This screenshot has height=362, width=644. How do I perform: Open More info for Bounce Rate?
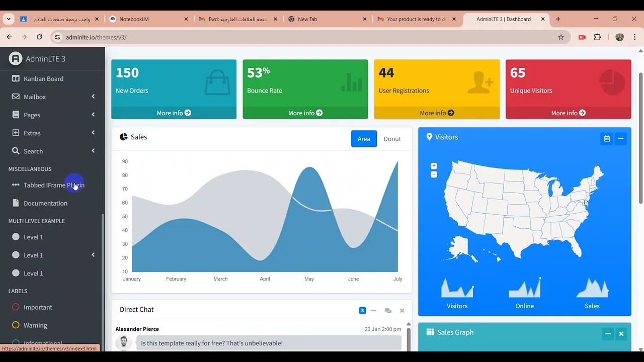point(305,113)
